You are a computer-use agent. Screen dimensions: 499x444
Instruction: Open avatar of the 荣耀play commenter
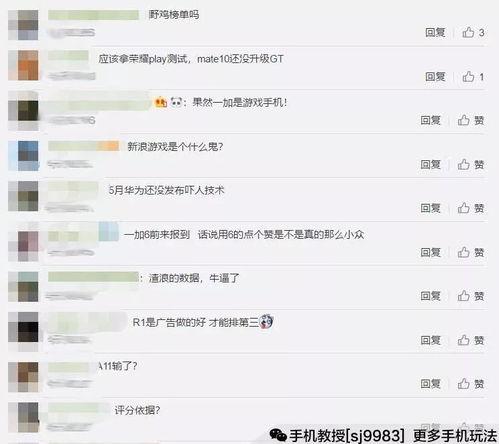pyautogui.click(x=23, y=65)
